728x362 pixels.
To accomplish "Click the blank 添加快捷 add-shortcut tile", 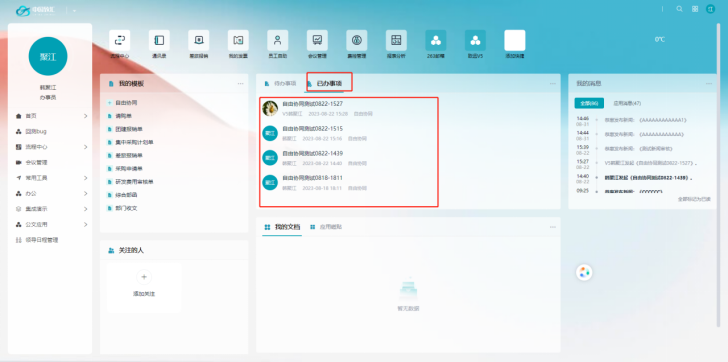I will click(x=515, y=40).
